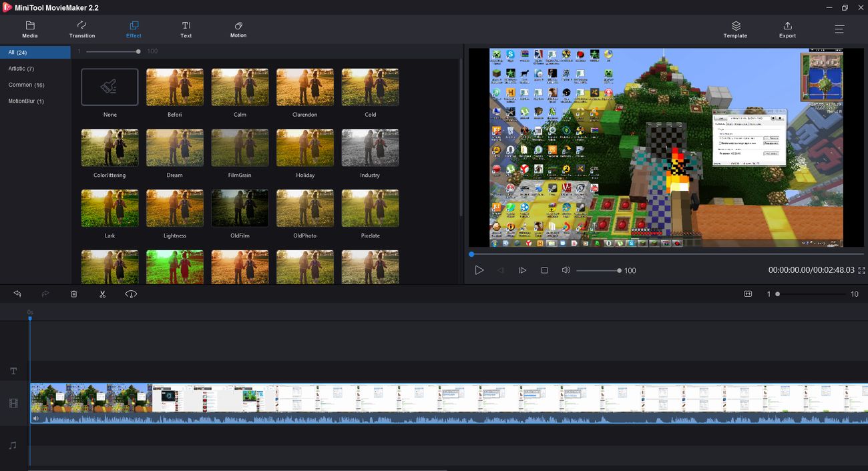Viewport: 868px width, 471px height.
Task: Select the OldFilm effect thumbnail
Action: 240,208
